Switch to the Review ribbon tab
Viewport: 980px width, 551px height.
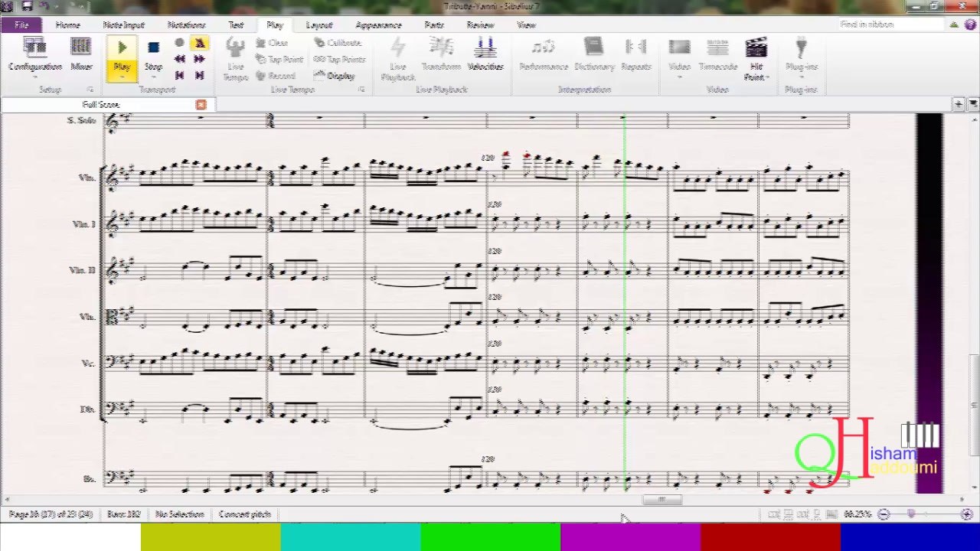(x=480, y=25)
